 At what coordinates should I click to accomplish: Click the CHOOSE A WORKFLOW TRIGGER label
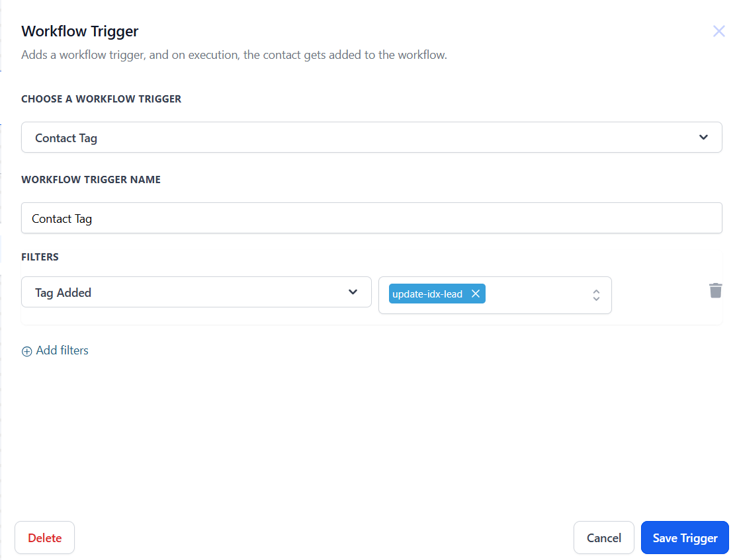pos(101,99)
